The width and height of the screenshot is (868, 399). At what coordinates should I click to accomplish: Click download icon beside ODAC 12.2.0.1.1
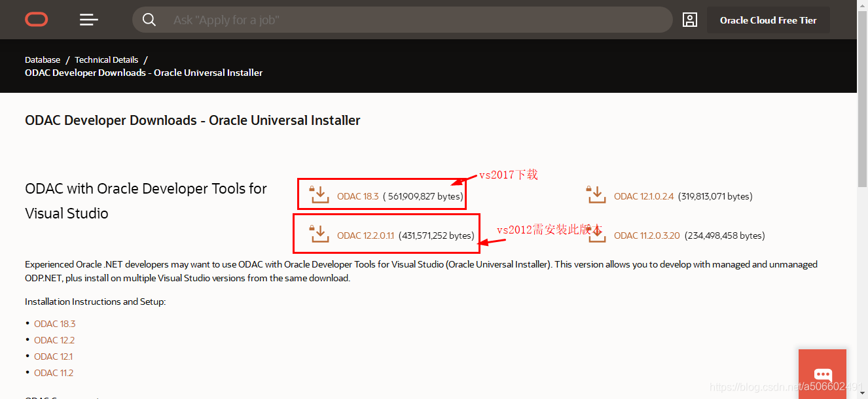click(320, 234)
